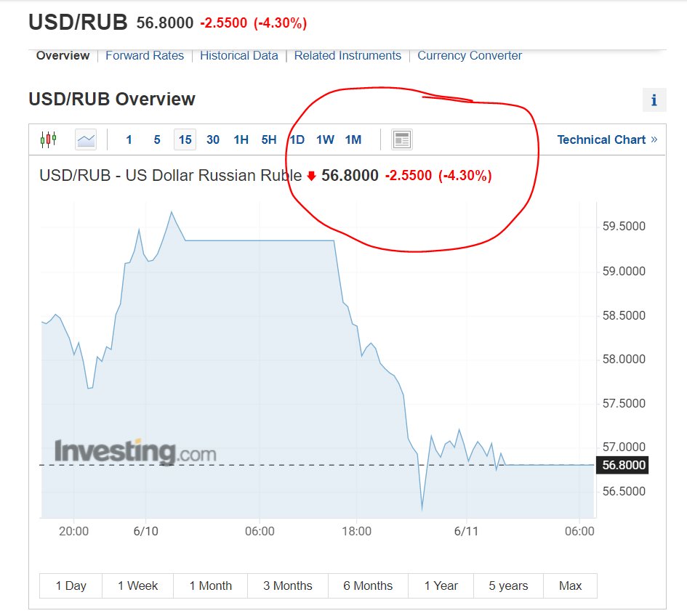
Task: Switch interval to 1D
Action: (297, 139)
